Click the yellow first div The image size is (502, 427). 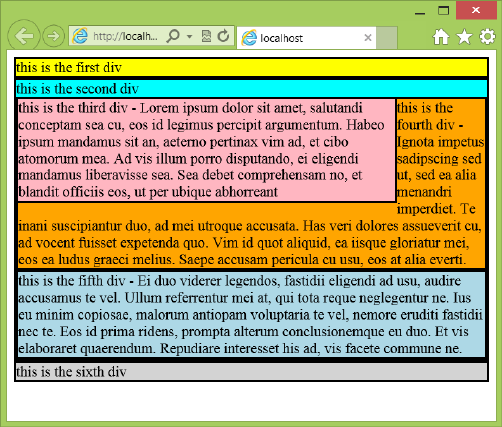252,68
